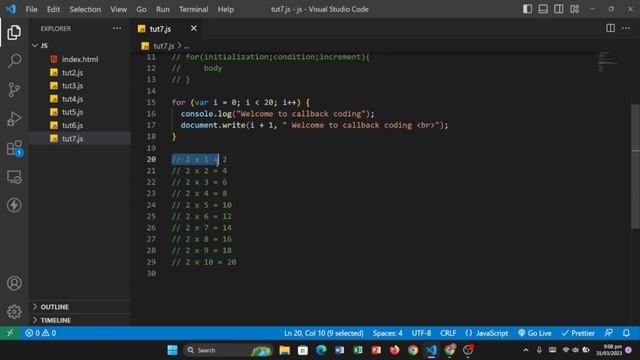Open the Source Control view
Screen dimensions: 640x360
pyautogui.click(x=14, y=89)
